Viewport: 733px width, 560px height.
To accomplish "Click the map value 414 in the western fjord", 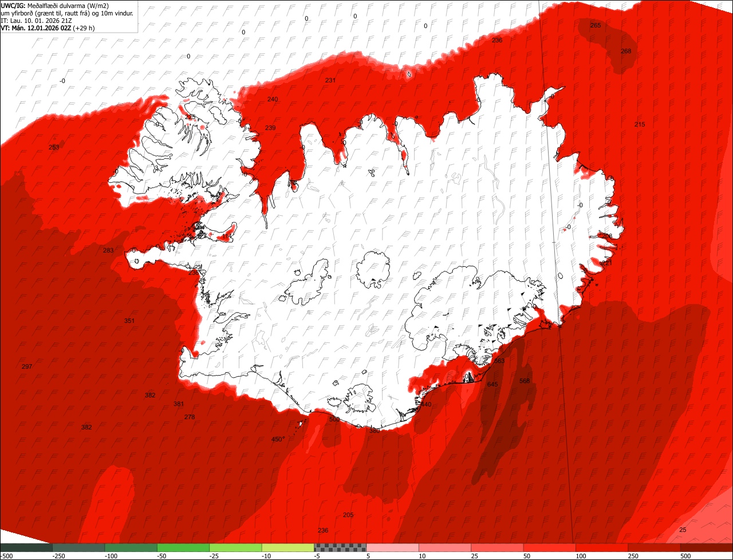I will click(227, 236).
